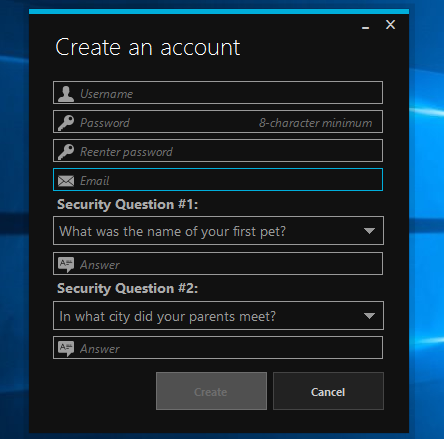The width and height of the screenshot is (444, 439).
Task: Minimize the Create an account window
Action: tap(365, 28)
